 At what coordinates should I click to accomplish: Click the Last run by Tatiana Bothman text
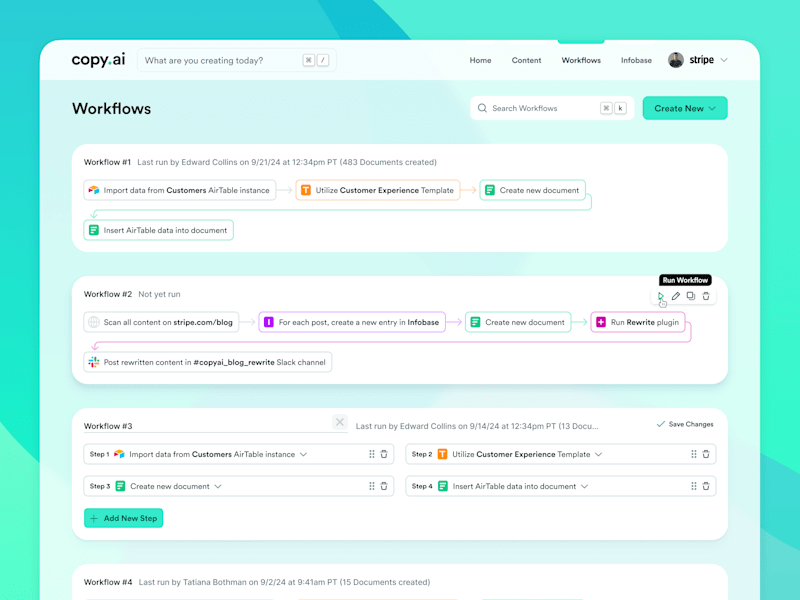click(x=284, y=582)
